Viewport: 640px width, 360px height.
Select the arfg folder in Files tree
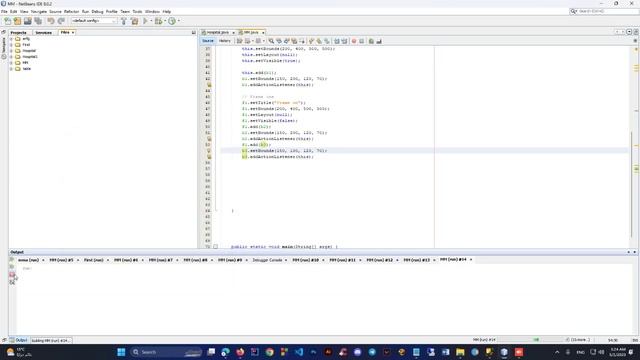pos(26,39)
